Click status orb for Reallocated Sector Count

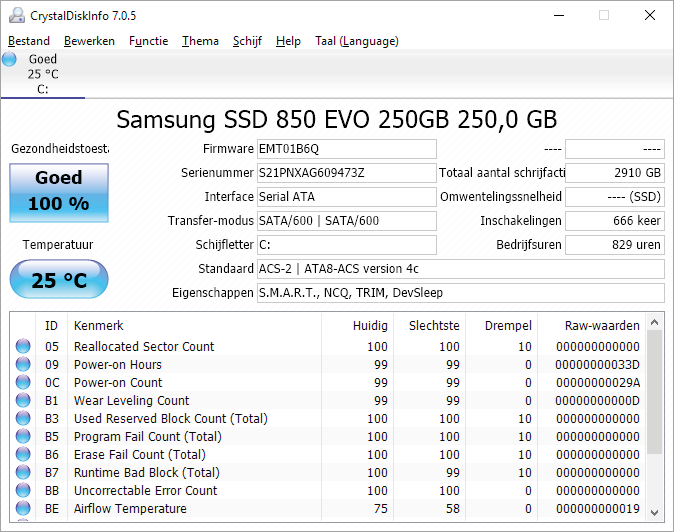point(23,346)
